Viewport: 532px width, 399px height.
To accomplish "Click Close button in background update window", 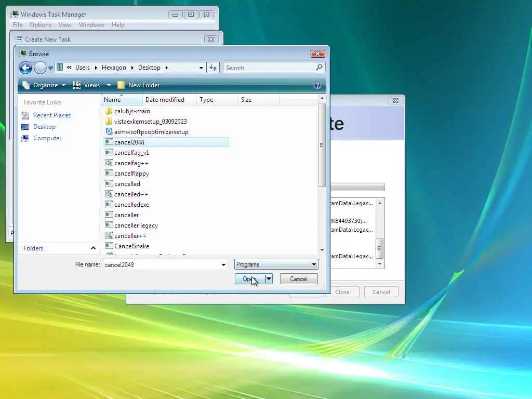I will click(342, 292).
